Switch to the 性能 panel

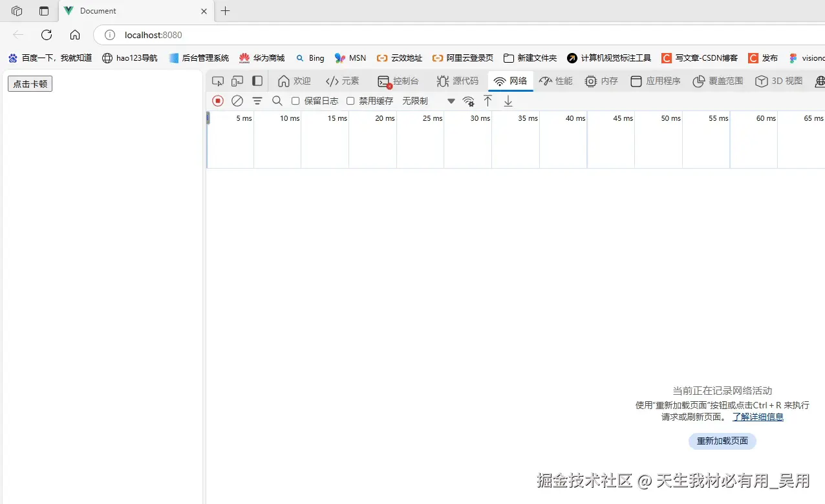[x=555, y=81]
